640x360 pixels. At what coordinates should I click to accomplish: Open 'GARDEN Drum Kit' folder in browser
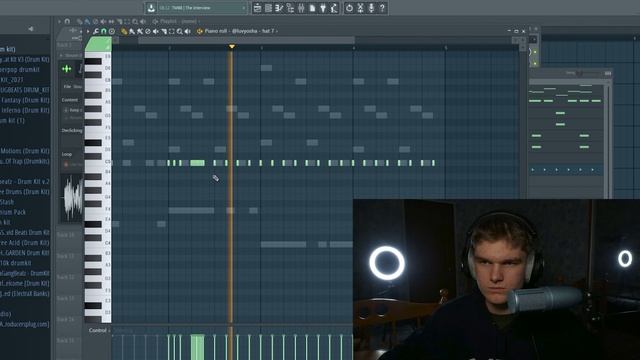pyautogui.click(x=25, y=253)
